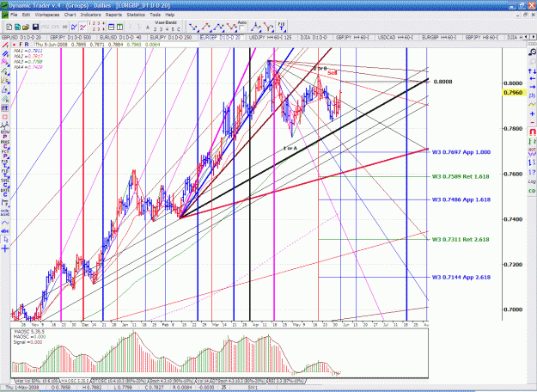Switch to the GBPUSD D1 D-D 20 tab
This screenshot has width=537, height=392.
(21, 37)
